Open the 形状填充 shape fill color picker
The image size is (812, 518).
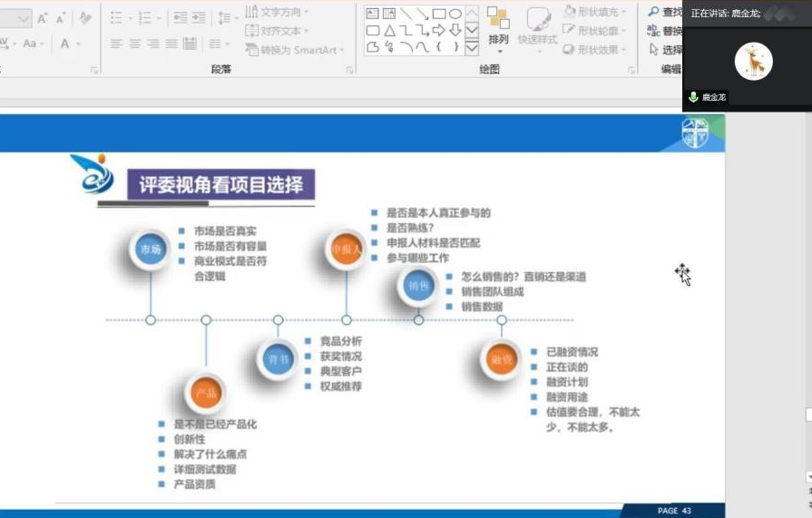596,12
